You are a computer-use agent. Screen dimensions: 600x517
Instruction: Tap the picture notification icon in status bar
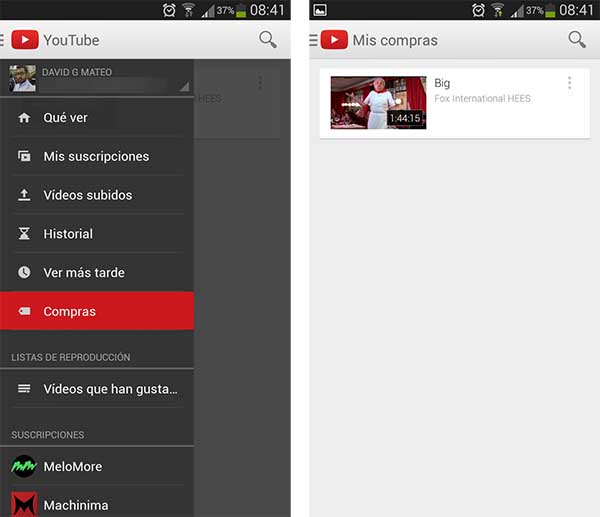(320, 10)
